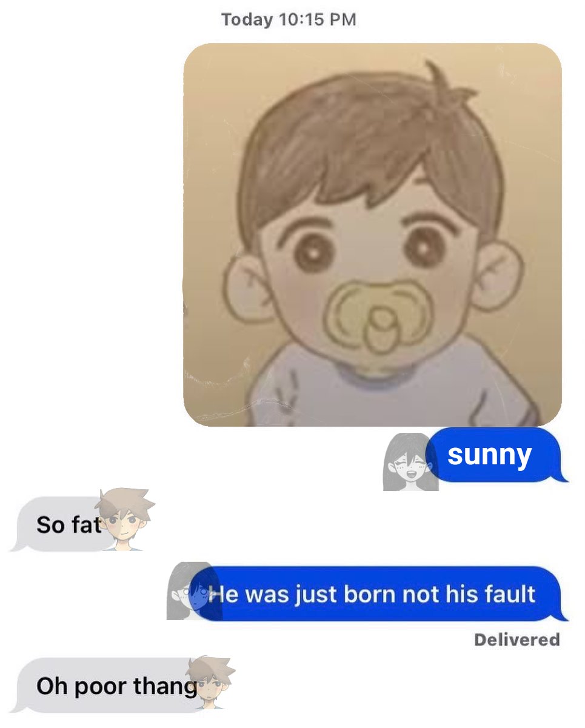This screenshot has width=585, height=728.
Task: Select the blue 'sunny' message bubble
Action: [496, 455]
